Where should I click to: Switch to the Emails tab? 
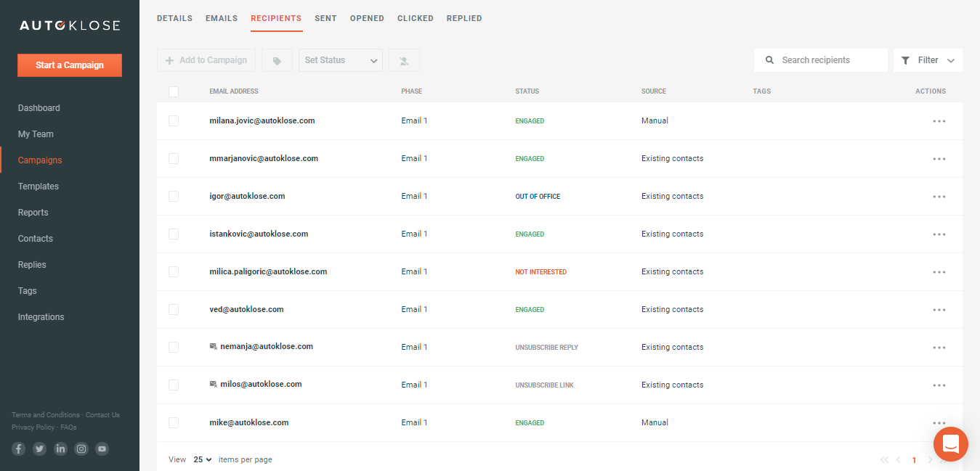[222, 18]
